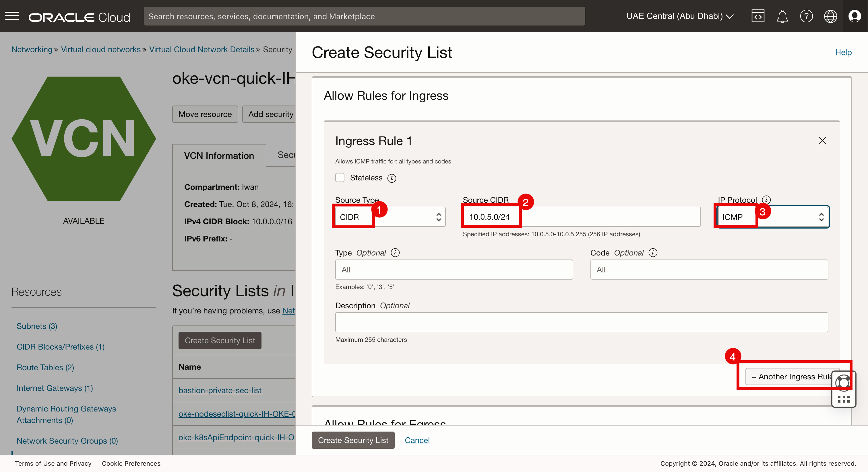868x472 pixels.
Task: Expand the UAE Central region selector
Action: coord(680,16)
